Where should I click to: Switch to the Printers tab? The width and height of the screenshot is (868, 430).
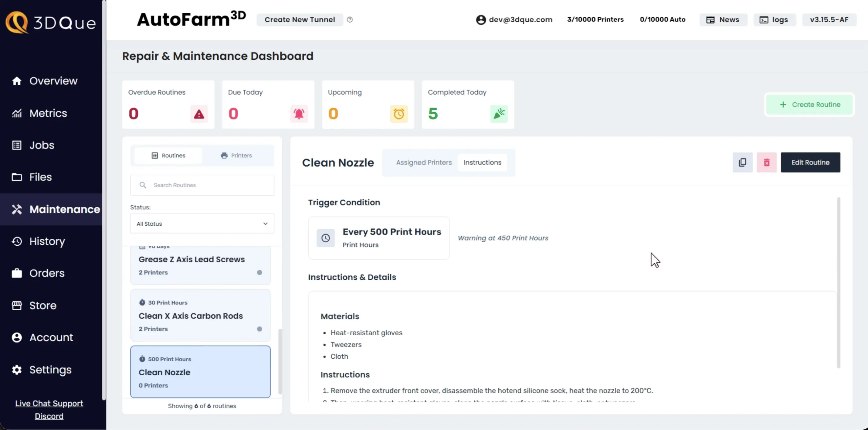pyautogui.click(x=236, y=155)
